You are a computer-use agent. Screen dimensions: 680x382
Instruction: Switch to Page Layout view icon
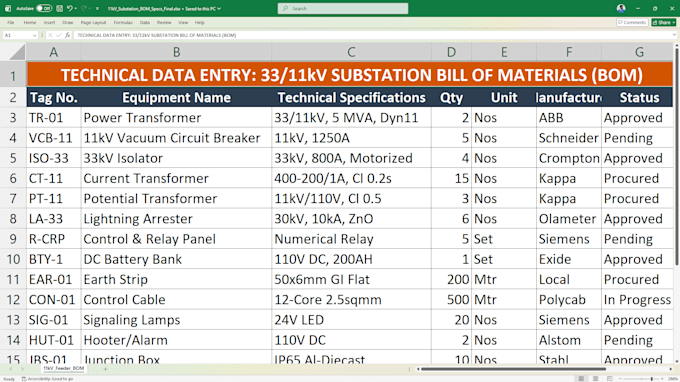[x=595, y=379]
